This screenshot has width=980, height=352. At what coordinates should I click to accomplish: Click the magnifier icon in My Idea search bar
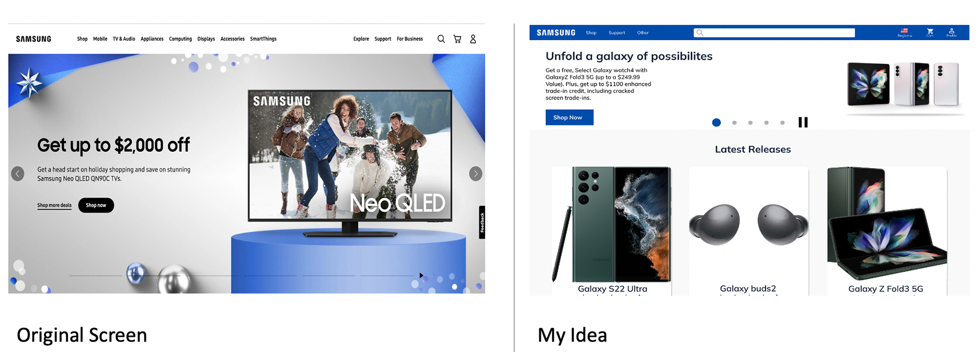tap(700, 33)
